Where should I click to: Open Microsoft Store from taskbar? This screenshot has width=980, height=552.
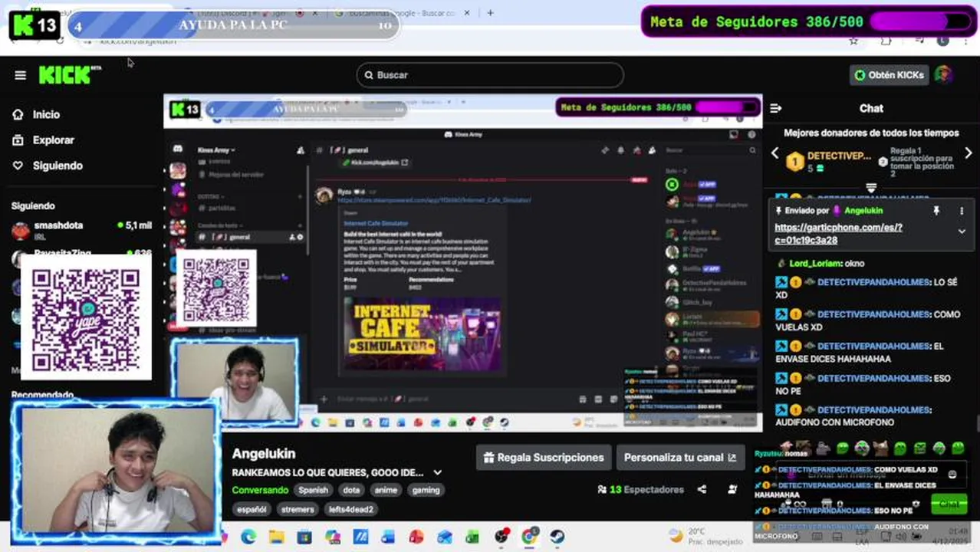pyautogui.click(x=304, y=537)
